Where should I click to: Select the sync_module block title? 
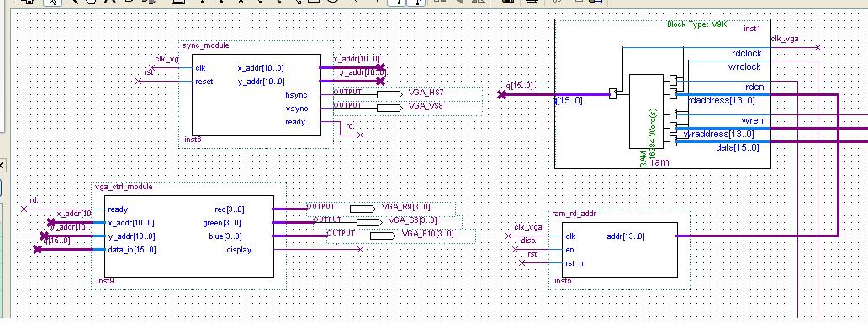pos(205,46)
